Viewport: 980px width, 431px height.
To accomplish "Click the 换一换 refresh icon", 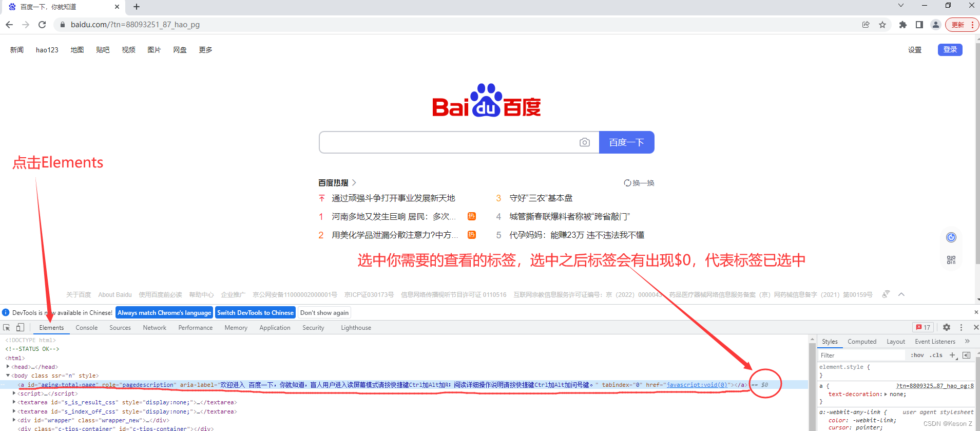I will tap(627, 183).
